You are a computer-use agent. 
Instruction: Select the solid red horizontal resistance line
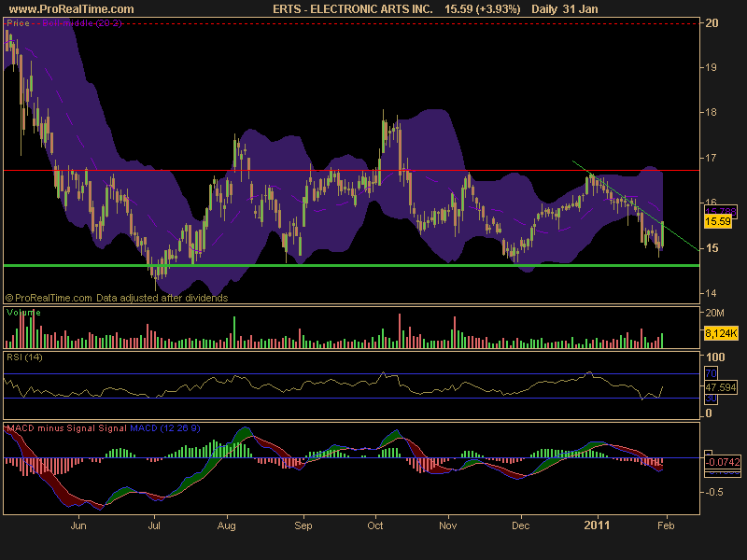tap(352, 170)
